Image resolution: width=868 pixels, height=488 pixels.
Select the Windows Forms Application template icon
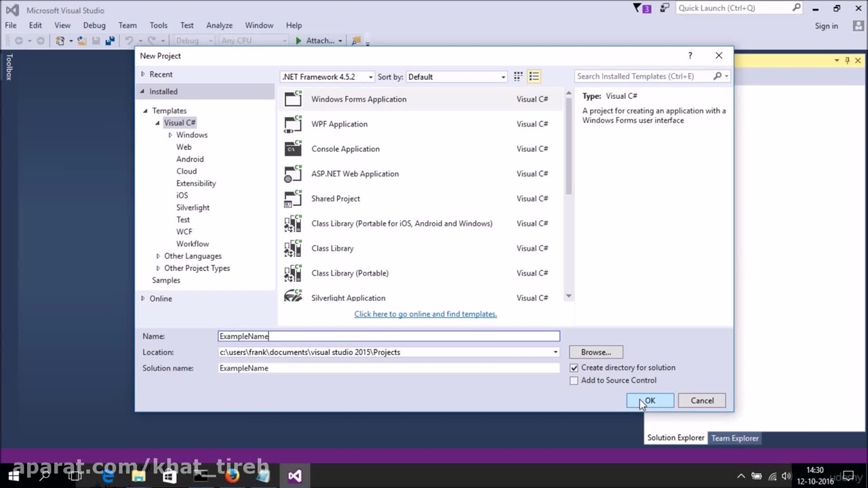coord(293,99)
